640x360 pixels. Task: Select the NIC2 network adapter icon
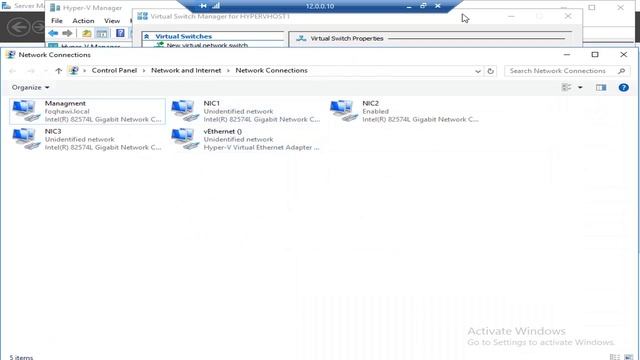point(344,111)
